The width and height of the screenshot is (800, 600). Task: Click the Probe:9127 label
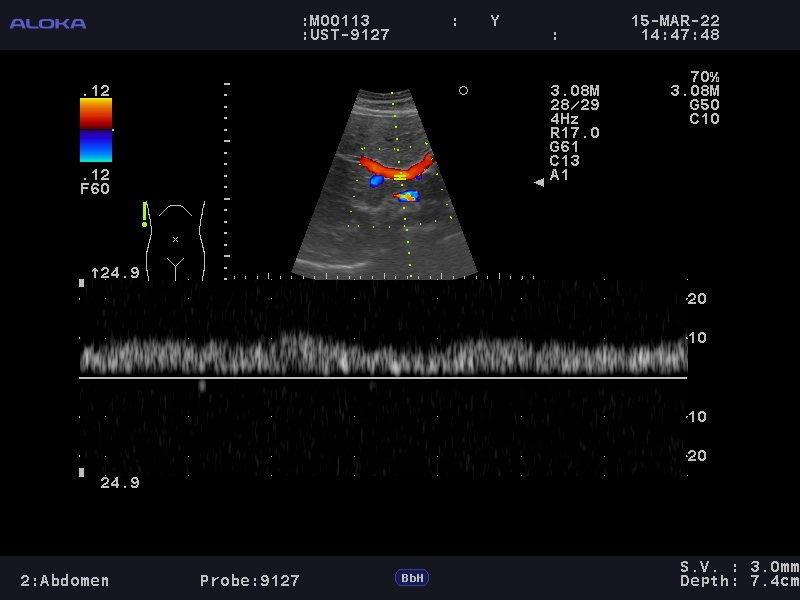[249, 580]
